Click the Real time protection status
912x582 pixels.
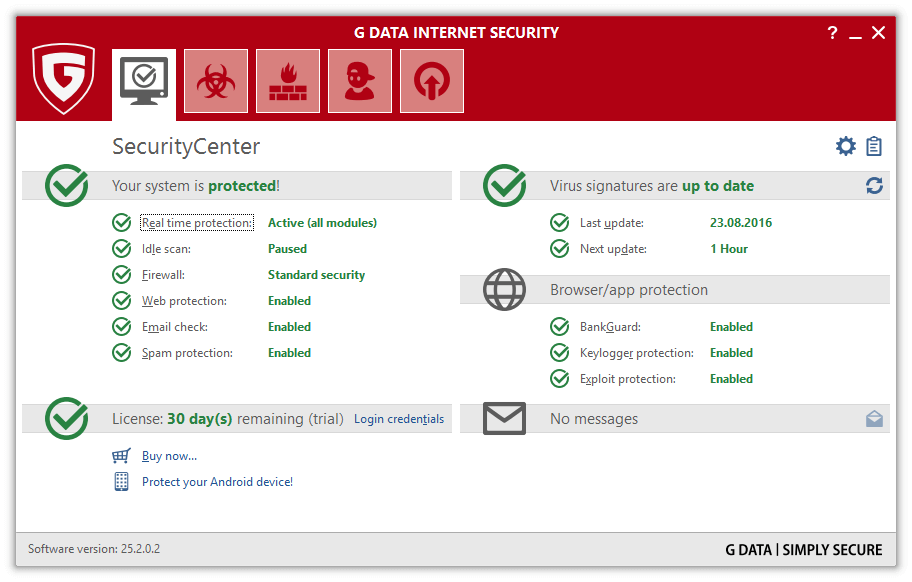click(322, 223)
